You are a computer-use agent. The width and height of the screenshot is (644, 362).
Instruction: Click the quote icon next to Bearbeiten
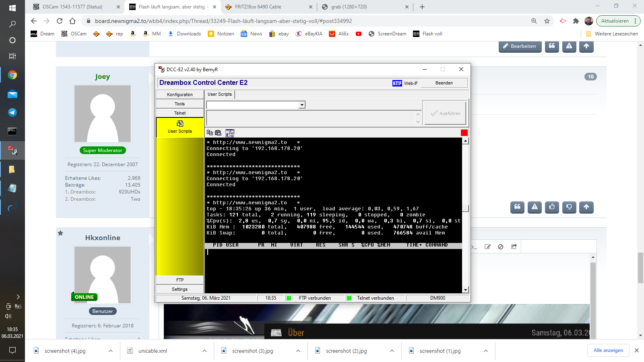click(x=552, y=46)
